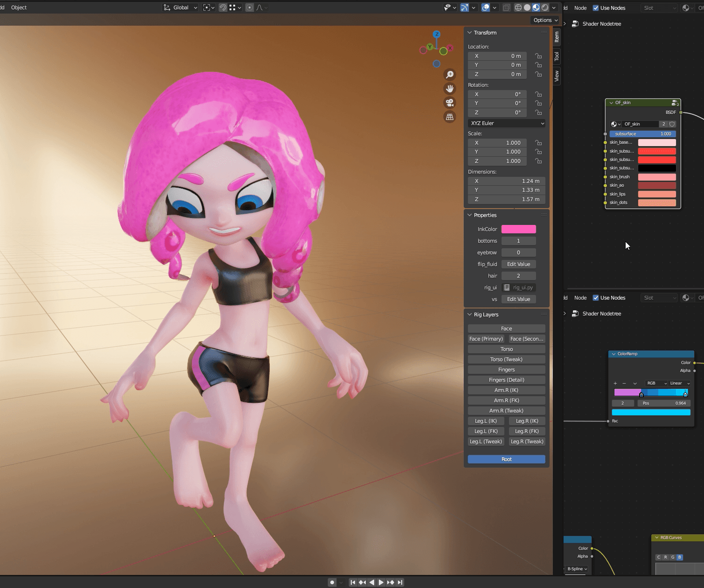Select material preview shading
Image resolution: width=704 pixels, height=588 pixels.
[536, 7]
